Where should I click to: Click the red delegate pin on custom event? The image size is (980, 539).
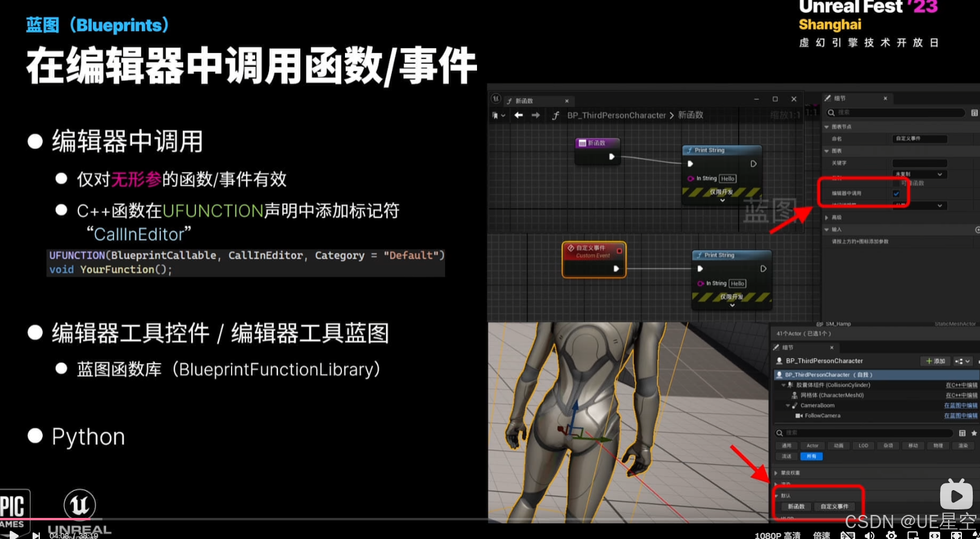click(x=619, y=251)
